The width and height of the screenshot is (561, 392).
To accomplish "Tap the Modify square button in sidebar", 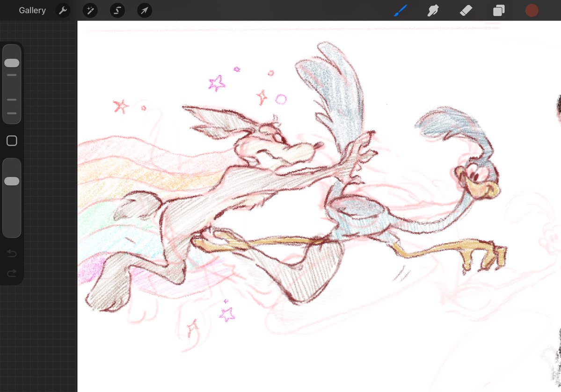I will point(12,140).
